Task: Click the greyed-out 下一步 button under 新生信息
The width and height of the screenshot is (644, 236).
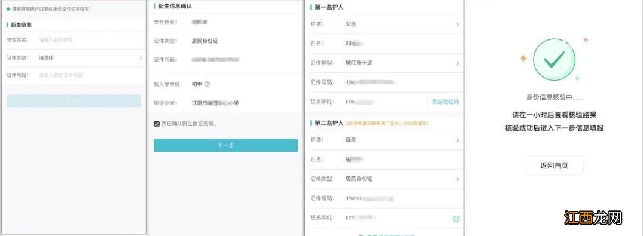Action: [x=74, y=101]
